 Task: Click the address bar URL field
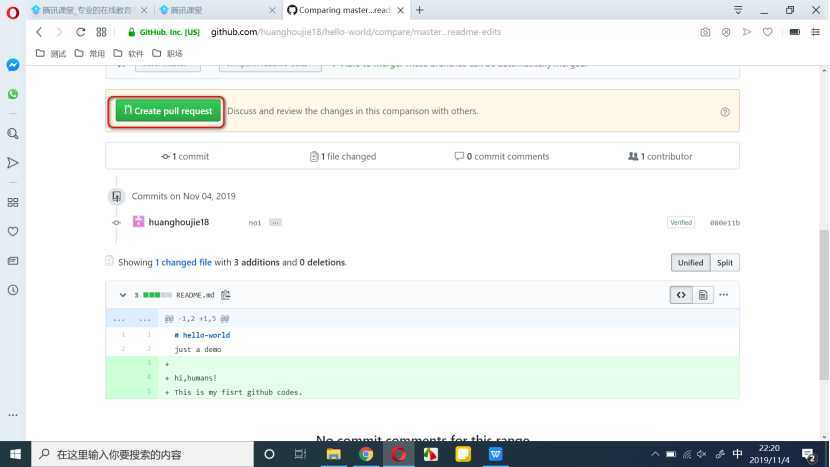point(356,32)
